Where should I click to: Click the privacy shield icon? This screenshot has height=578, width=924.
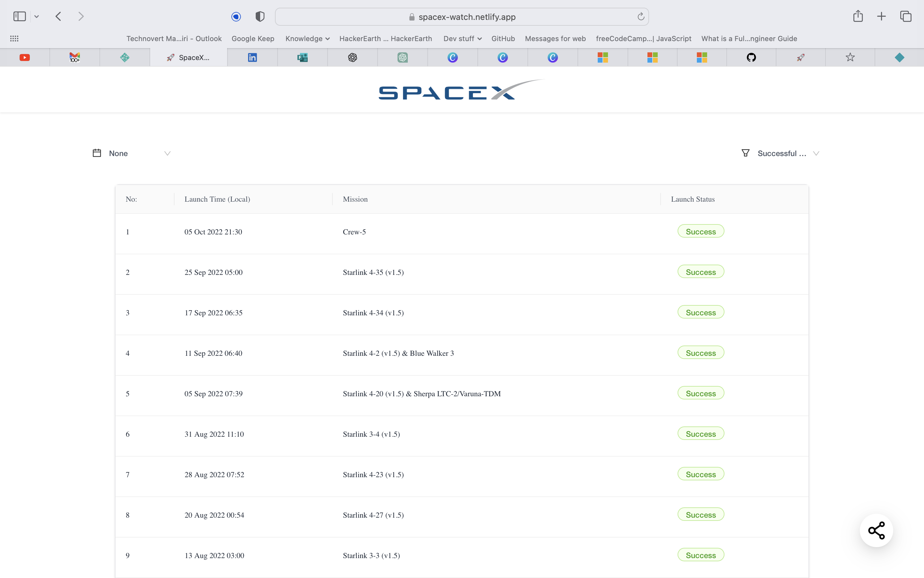pyautogui.click(x=260, y=16)
